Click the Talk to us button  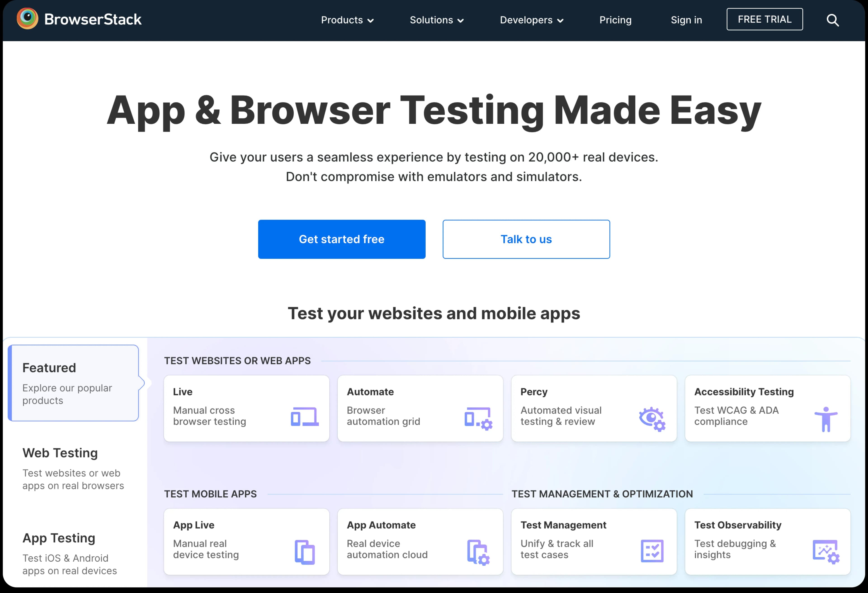pos(526,239)
